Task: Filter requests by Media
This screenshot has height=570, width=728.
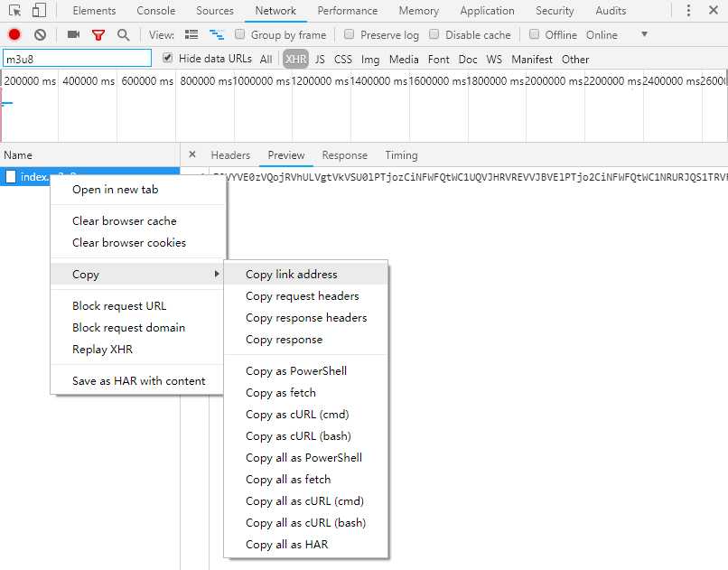Action: pos(404,59)
